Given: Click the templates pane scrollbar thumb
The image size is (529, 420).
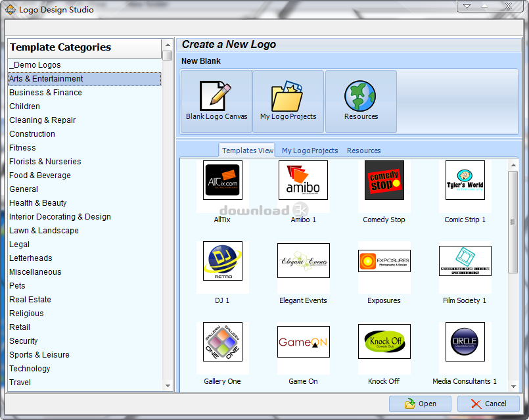Looking at the screenshot, I should point(513,222).
